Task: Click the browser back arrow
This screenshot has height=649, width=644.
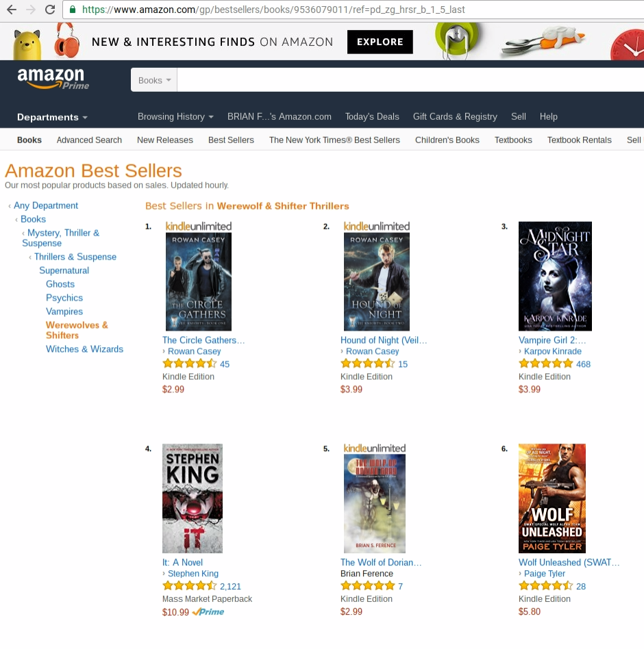Action: point(12,10)
